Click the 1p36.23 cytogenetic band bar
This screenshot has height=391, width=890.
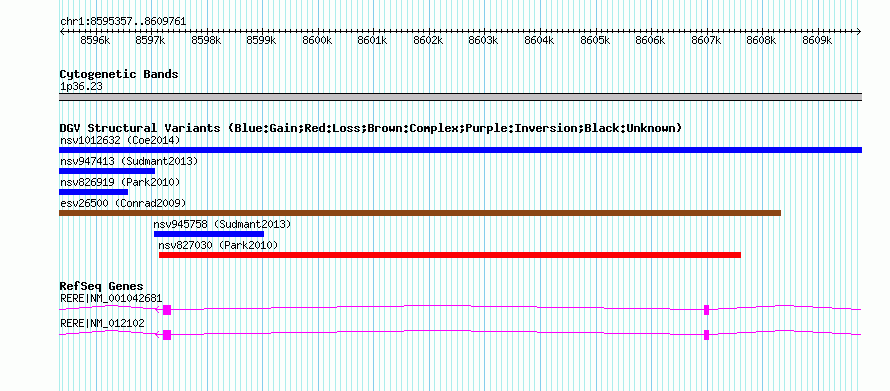460,97
